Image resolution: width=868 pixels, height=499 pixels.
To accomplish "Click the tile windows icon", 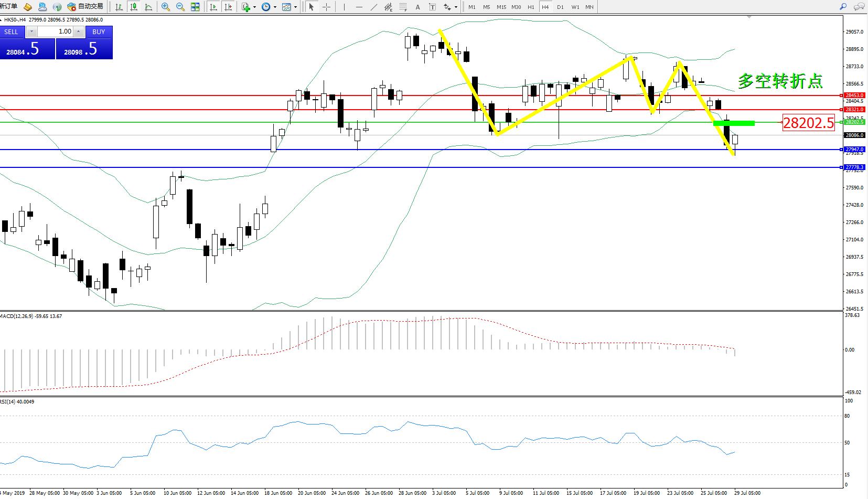I will (195, 7).
